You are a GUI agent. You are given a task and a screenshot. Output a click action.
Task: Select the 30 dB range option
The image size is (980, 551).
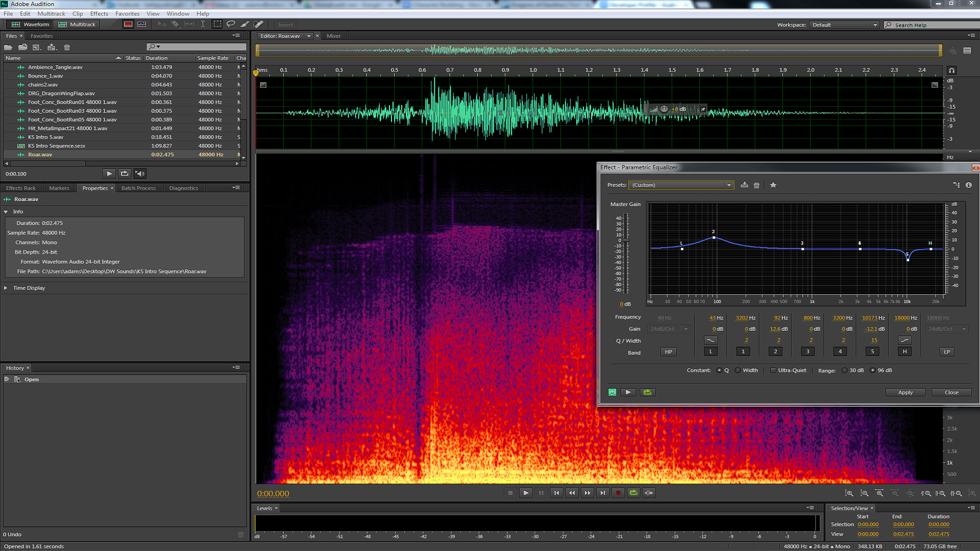click(x=844, y=370)
